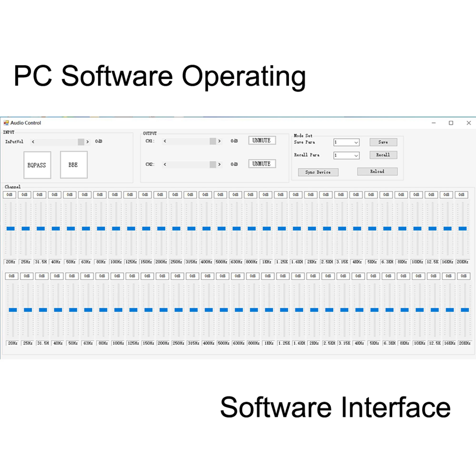Click CH1 output volume right arrow
This screenshot has width=476, height=476.
(219, 141)
